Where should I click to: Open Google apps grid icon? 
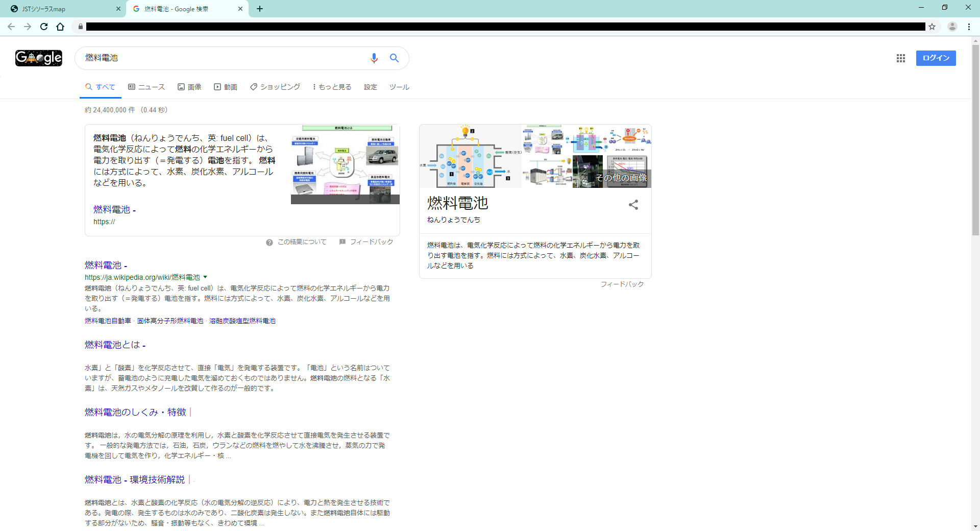point(901,58)
